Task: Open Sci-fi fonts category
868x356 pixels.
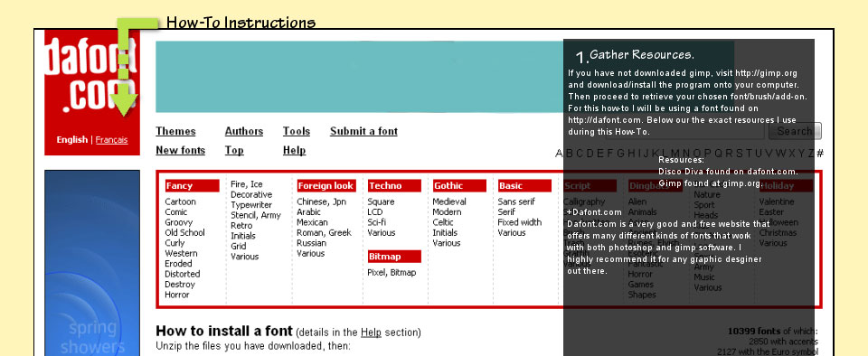Action: (x=377, y=223)
